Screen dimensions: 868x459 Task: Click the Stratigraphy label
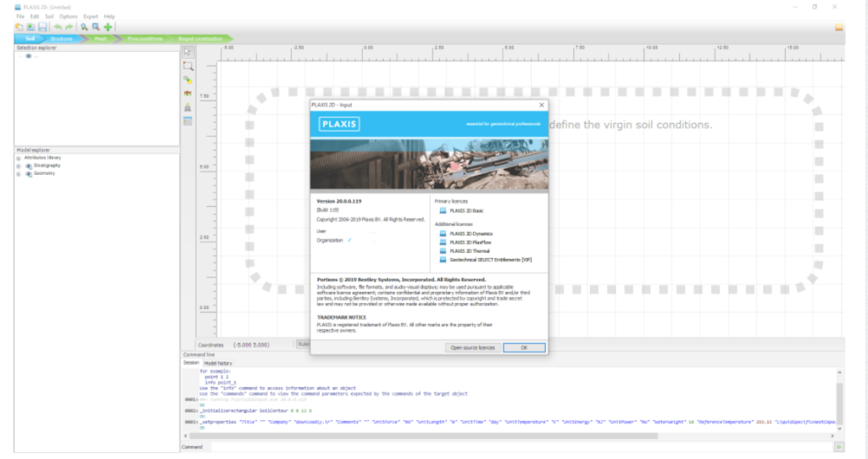point(47,165)
